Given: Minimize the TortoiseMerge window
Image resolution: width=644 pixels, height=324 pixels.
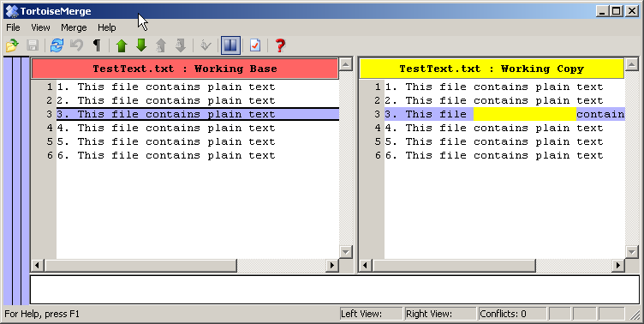Looking at the screenshot, I should (x=603, y=11).
